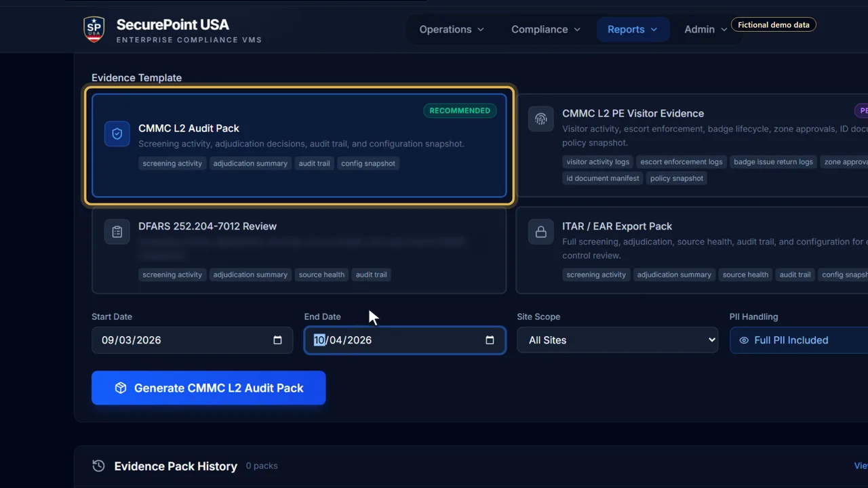Click into the Start Date field
The height and width of the screenshot is (488, 868).
click(x=192, y=340)
